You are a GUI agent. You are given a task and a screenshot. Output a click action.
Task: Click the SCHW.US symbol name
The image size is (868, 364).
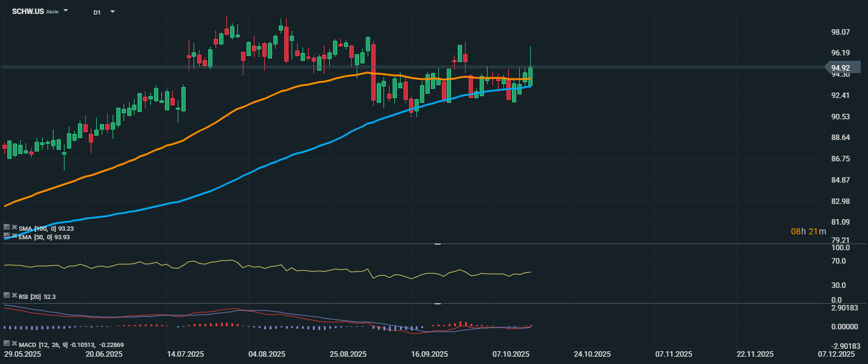(28, 11)
